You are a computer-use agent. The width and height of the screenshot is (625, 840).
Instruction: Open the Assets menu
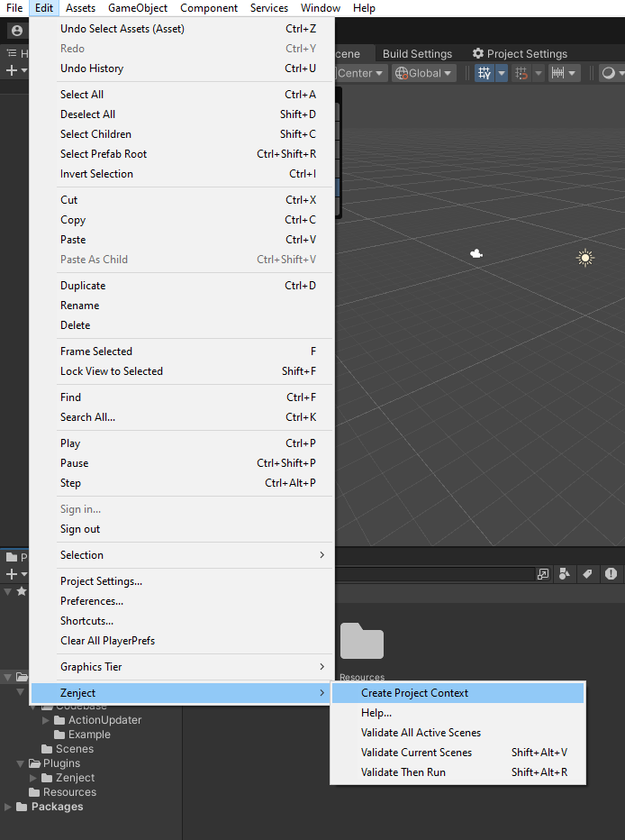(80, 8)
